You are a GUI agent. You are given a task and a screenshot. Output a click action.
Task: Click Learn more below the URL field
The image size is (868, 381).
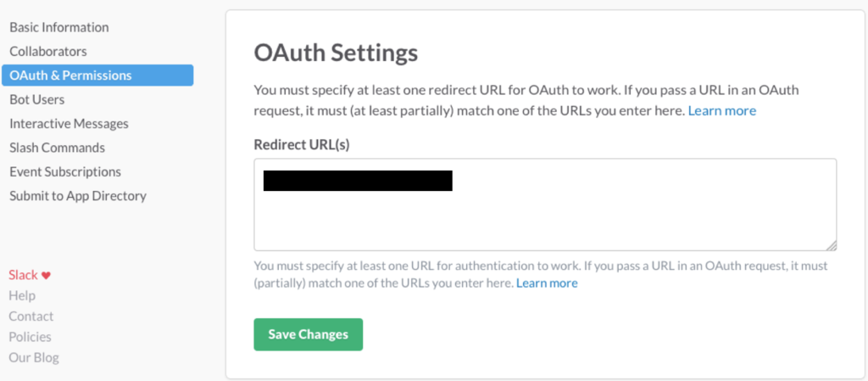[547, 283]
